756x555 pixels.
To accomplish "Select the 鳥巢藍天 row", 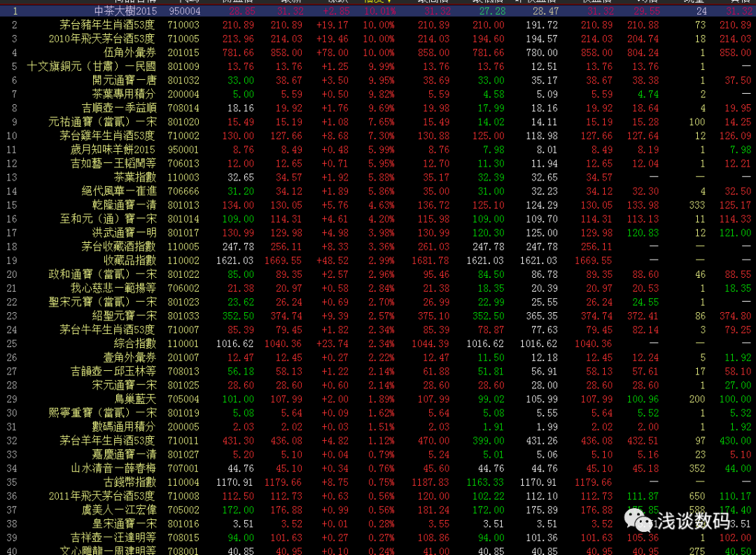I will [136, 399].
